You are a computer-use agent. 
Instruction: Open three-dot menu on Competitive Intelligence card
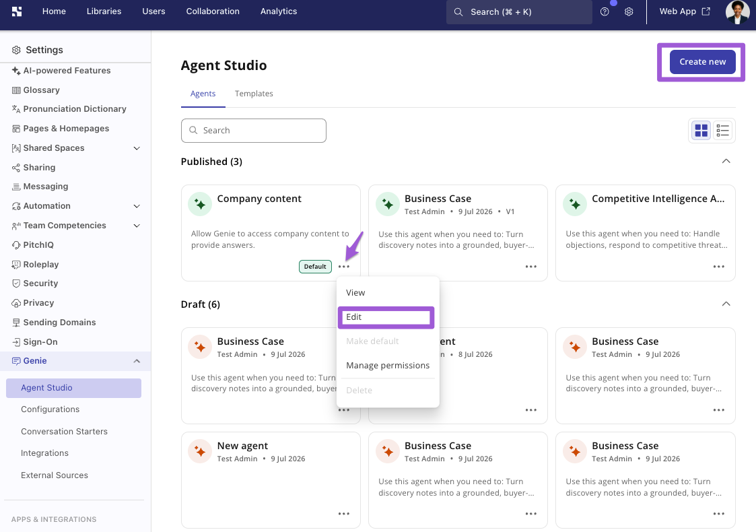pyautogui.click(x=718, y=267)
